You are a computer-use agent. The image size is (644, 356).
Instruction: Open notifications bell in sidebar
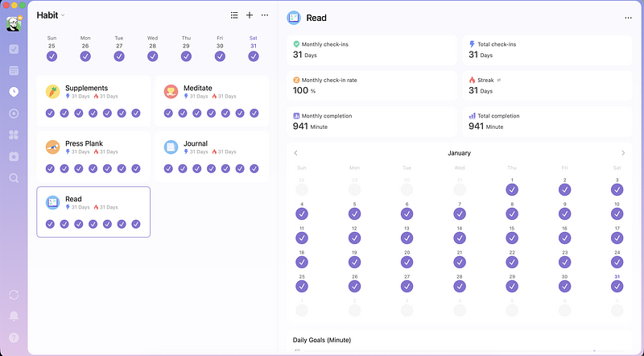[x=14, y=316]
